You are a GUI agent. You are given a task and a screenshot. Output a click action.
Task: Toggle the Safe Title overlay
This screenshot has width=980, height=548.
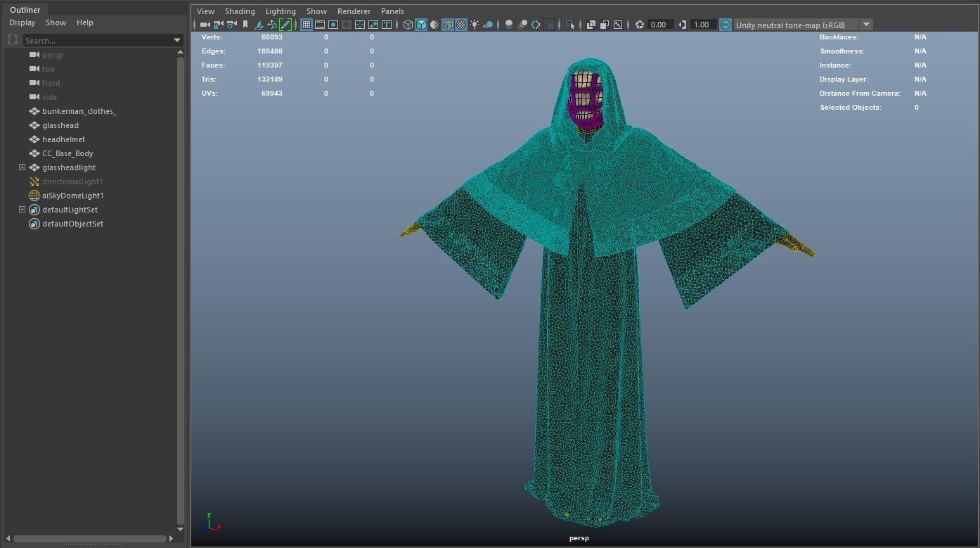point(387,25)
